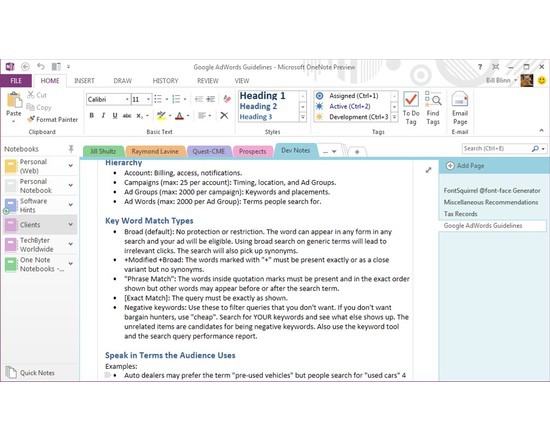Switch to the REVIEW ribbon tab
The image size is (550, 440).
208,81
